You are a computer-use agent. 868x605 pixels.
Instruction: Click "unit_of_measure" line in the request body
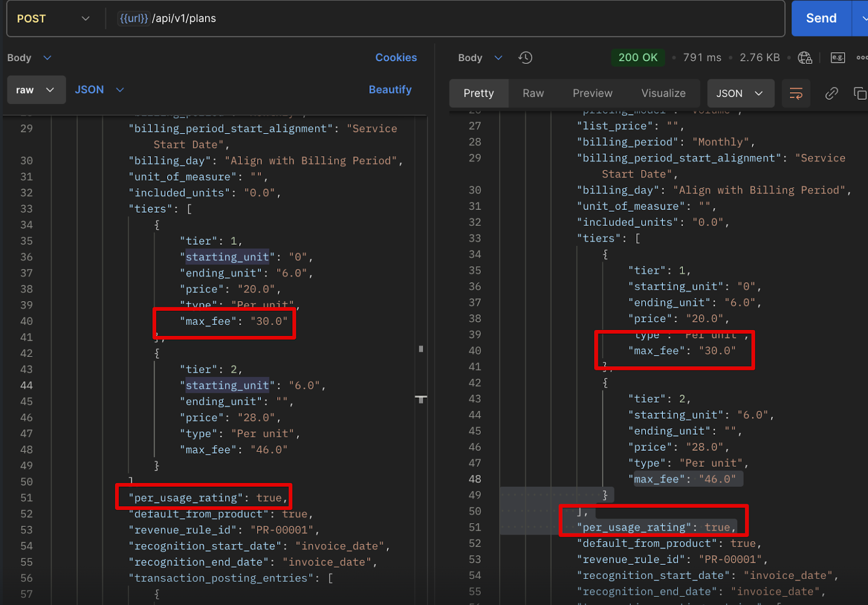tap(199, 177)
